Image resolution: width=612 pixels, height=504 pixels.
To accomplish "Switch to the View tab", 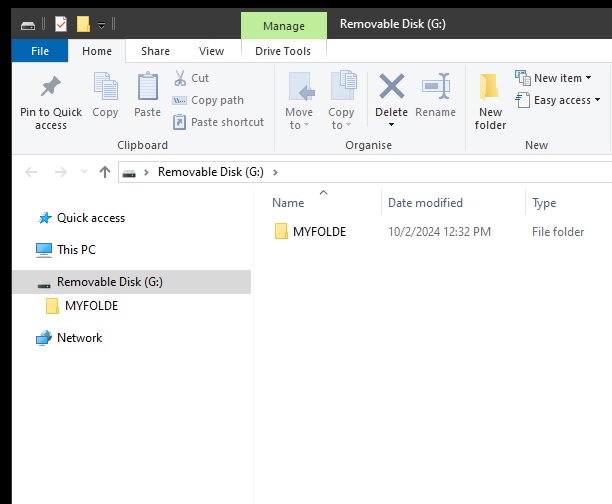I will point(211,51).
